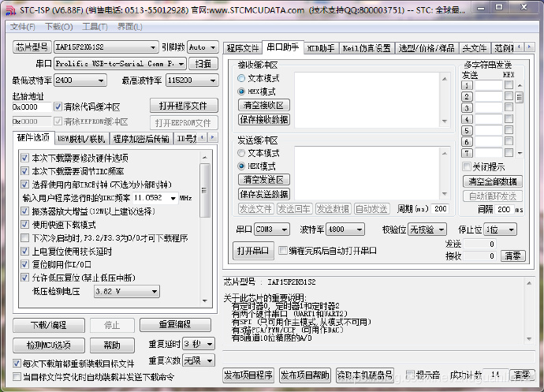Viewport: 544px width, 392px height.
Task: Toggle 使用快速下载模式 checkbox
Action: pos(24,224)
